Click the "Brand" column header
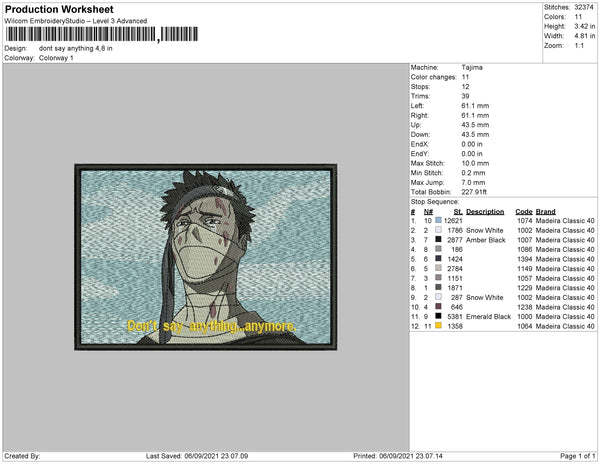 click(x=545, y=212)
